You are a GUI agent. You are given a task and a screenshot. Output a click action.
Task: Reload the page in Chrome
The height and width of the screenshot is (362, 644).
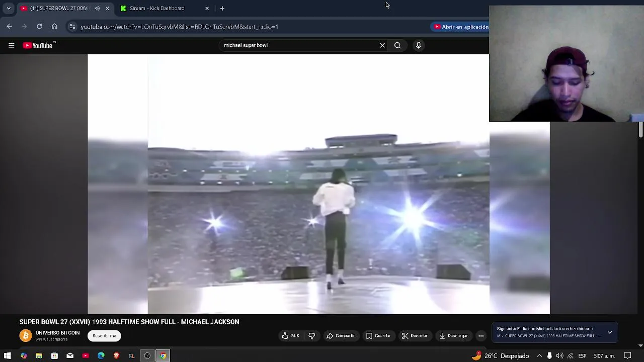tap(39, 27)
